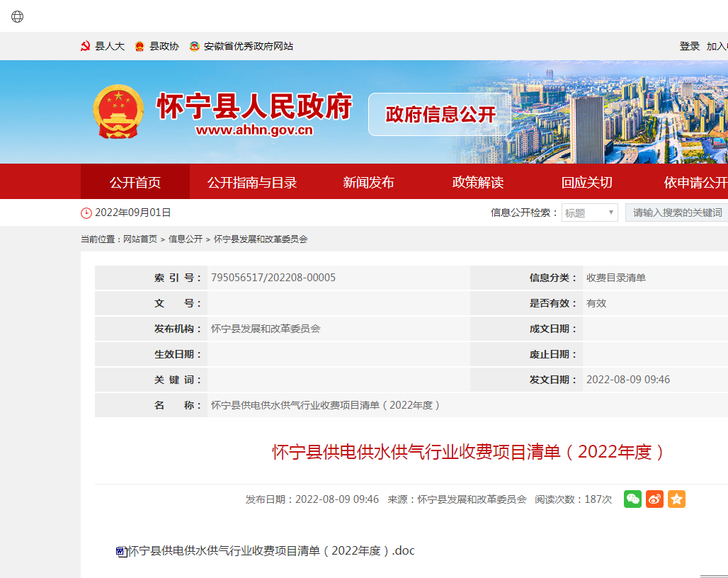Go to 新闻发布 section
728x578 pixels.
pos(368,182)
